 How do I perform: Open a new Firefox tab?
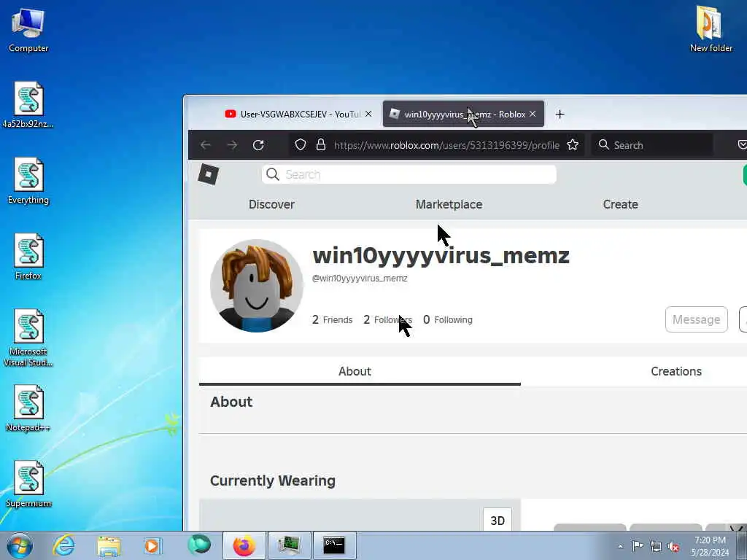[560, 114]
